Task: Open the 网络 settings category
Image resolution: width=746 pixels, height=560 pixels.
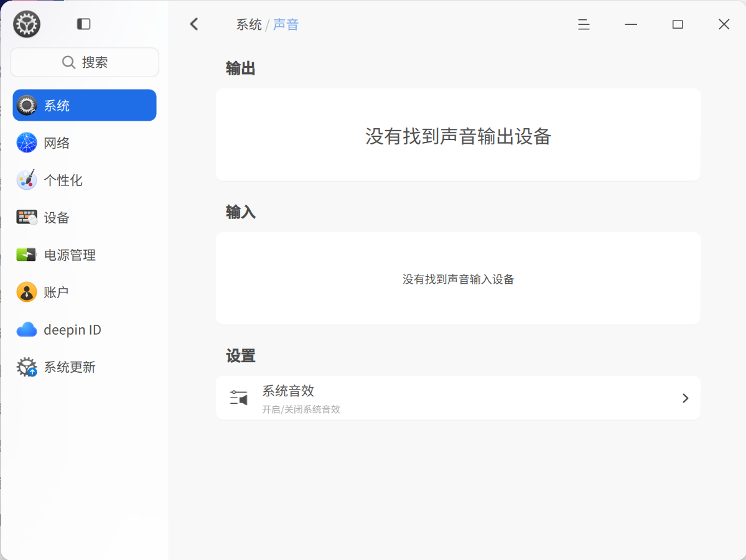Action: click(x=85, y=142)
